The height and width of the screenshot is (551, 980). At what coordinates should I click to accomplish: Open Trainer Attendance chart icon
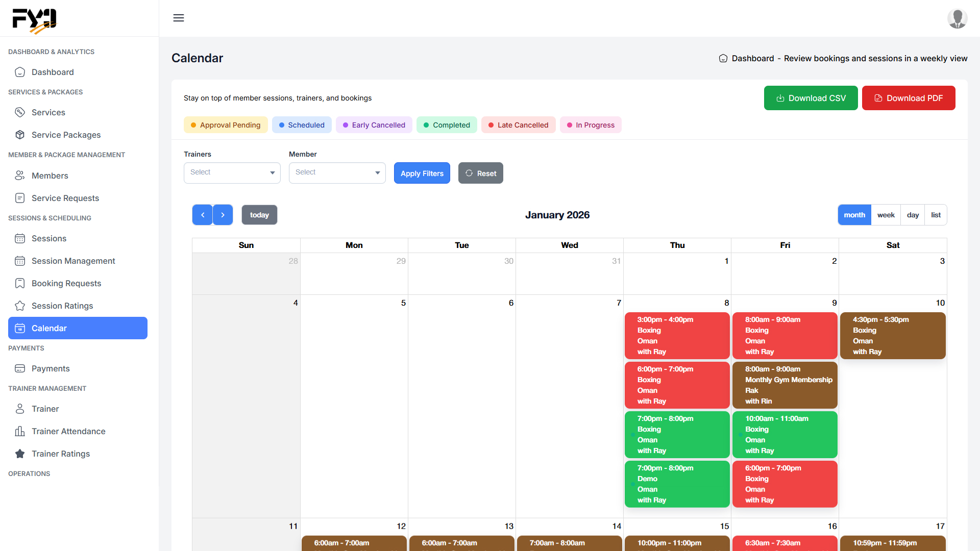(20, 431)
